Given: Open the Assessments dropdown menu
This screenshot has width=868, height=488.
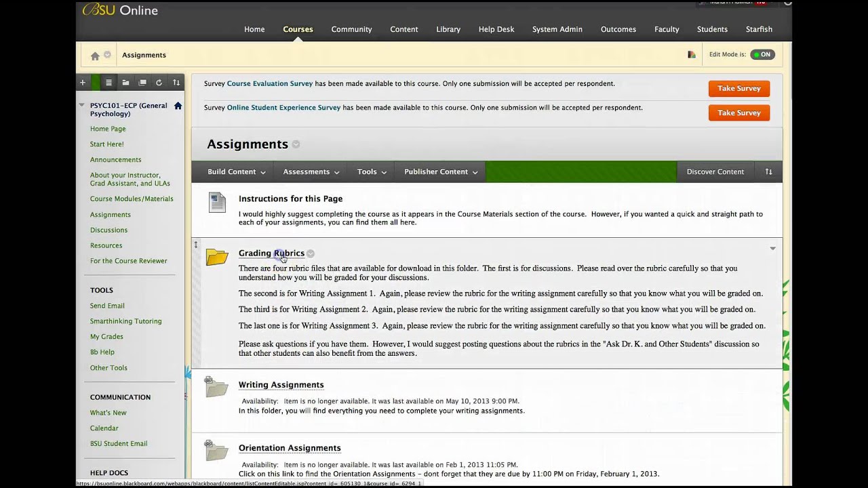Looking at the screenshot, I should (311, 172).
